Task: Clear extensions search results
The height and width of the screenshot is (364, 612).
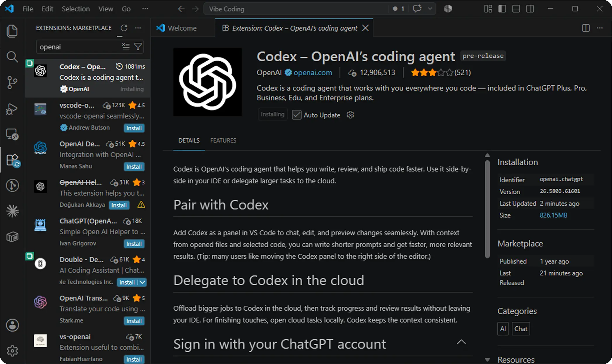Action: 126,46
